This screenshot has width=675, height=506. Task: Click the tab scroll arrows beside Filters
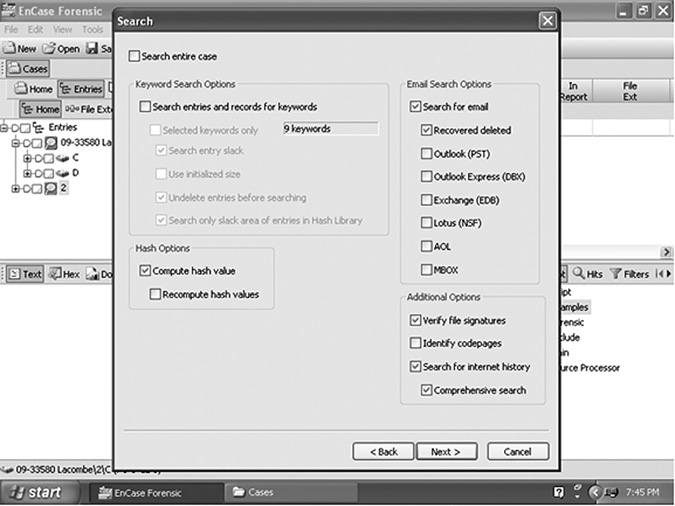[663, 273]
